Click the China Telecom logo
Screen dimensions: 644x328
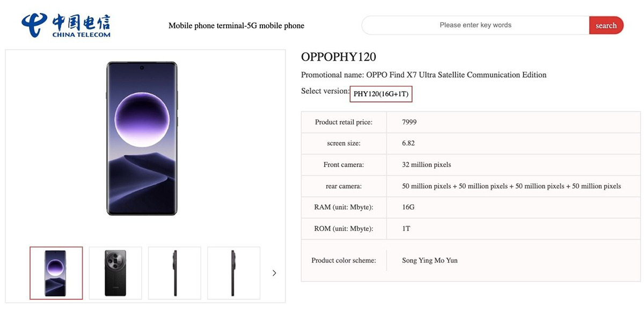[x=65, y=25]
